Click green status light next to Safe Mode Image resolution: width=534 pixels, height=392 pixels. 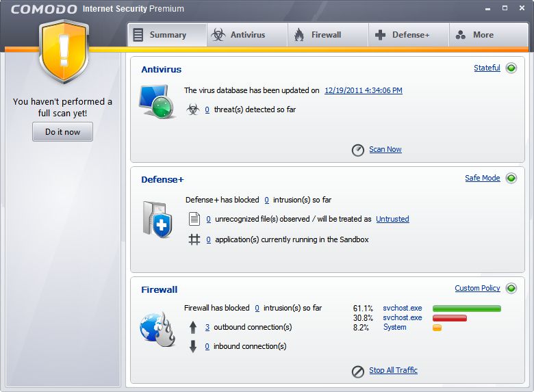point(511,178)
